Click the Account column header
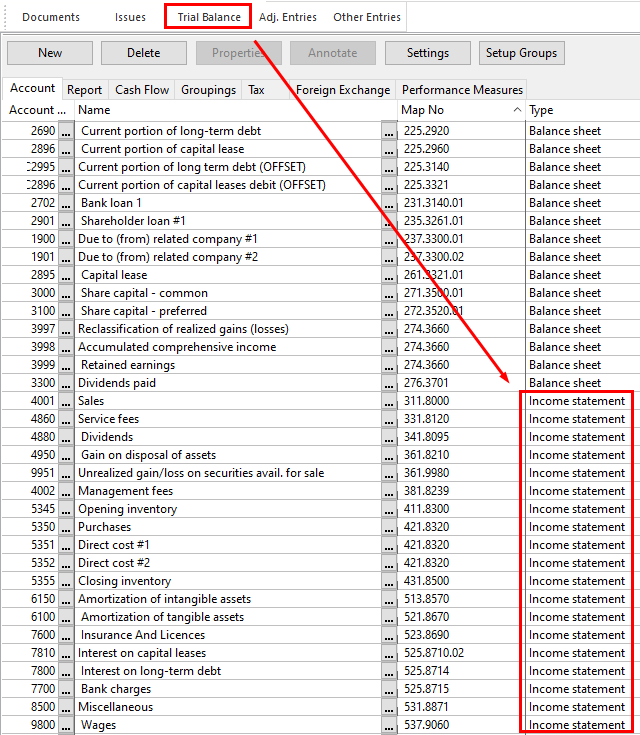 [38, 110]
